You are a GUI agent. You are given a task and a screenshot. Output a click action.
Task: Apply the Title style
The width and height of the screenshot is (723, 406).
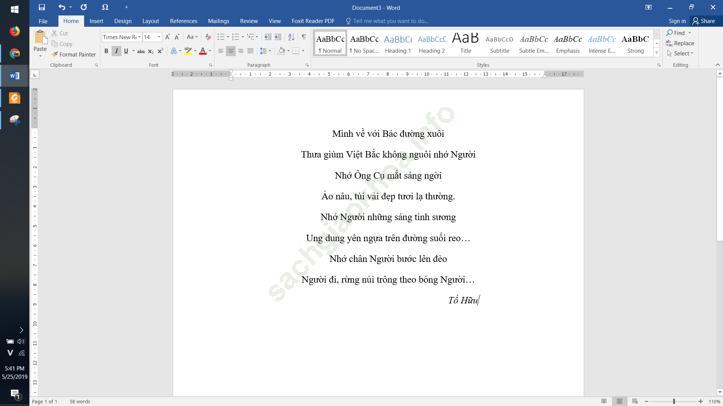pyautogui.click(x=466, y=43)
